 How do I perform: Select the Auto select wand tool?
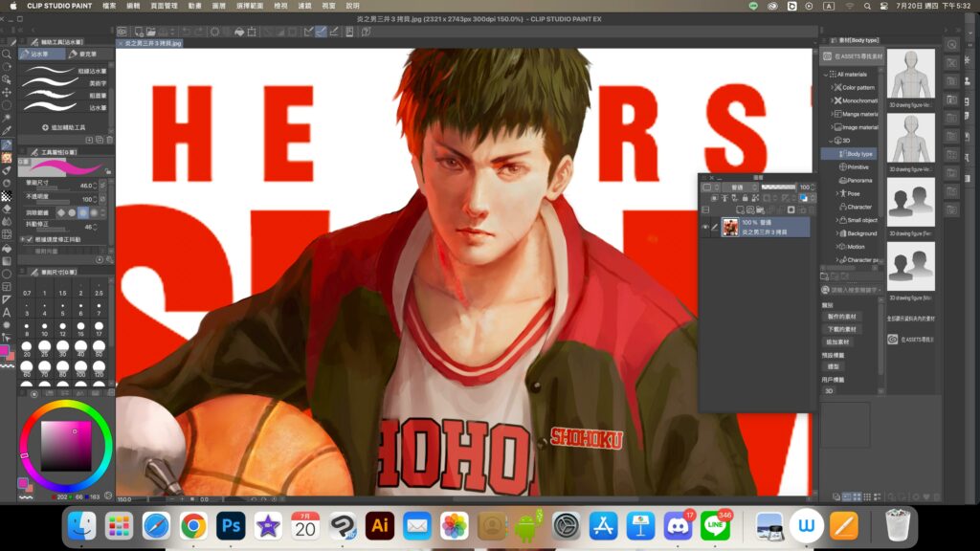pyautogui.click(x=7, y=118)
